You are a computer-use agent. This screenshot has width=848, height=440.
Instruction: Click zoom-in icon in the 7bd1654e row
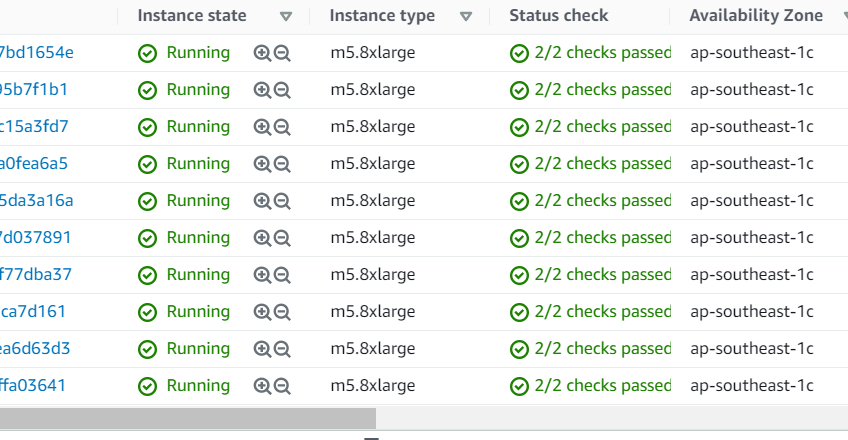pos(262,53)
